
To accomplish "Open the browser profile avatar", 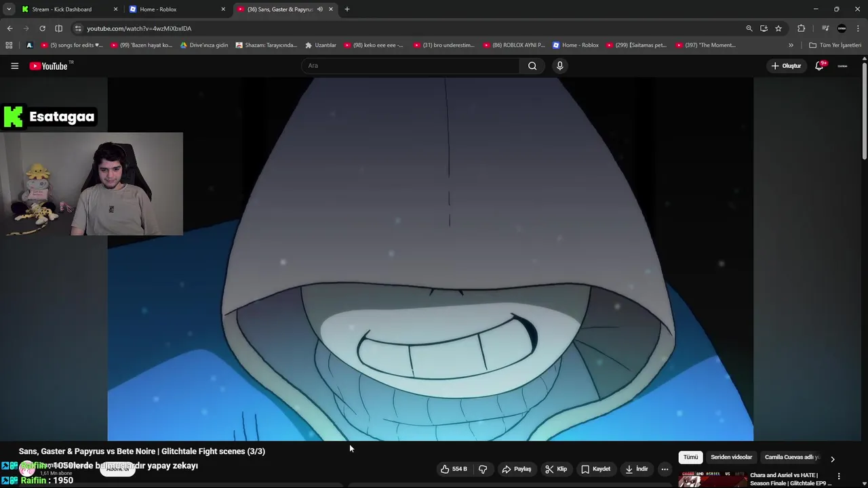I will (842, 28).
